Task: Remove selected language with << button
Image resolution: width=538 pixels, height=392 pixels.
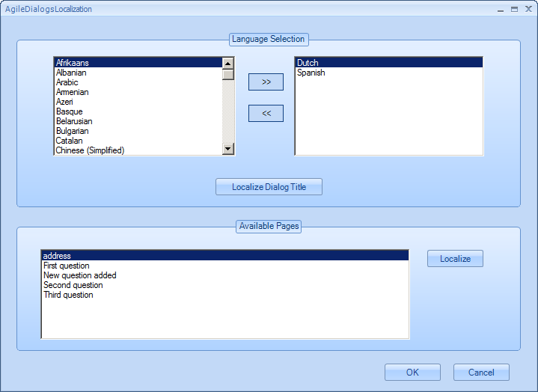Action: coord(266,114)
